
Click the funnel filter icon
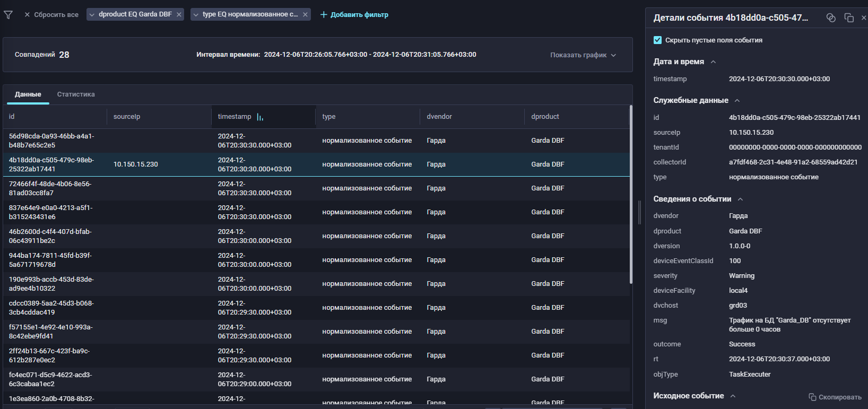pos(8,15)
